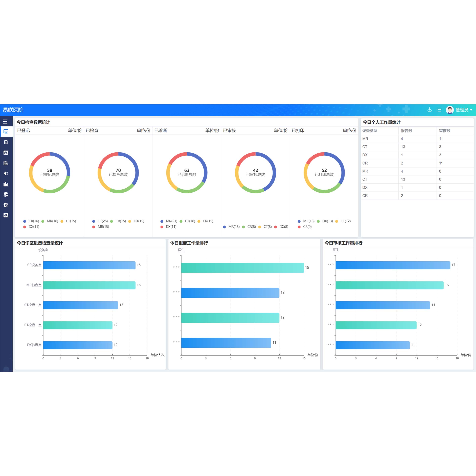Image resolution: width=476 pixels, height=476 pixels.
Task: Open the dashboard monitor icon in sidebar
Action: [x=6, y=132]
